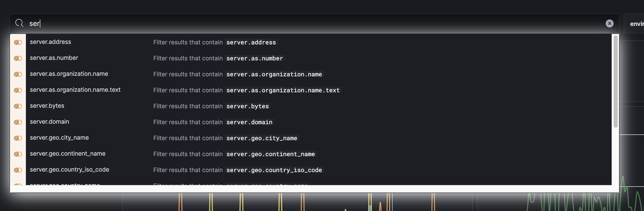The width and height of the screenshot is (644, 211).
Task: Click the field icon beside server.geo.country_iso_code
Action: [x=18, y=170]
